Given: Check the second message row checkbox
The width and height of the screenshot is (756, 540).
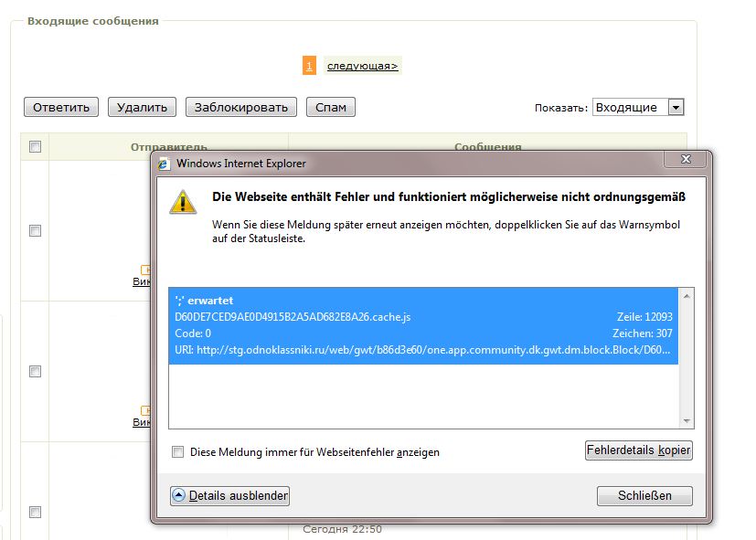Looking at the screenshot, I should point(36,371).
